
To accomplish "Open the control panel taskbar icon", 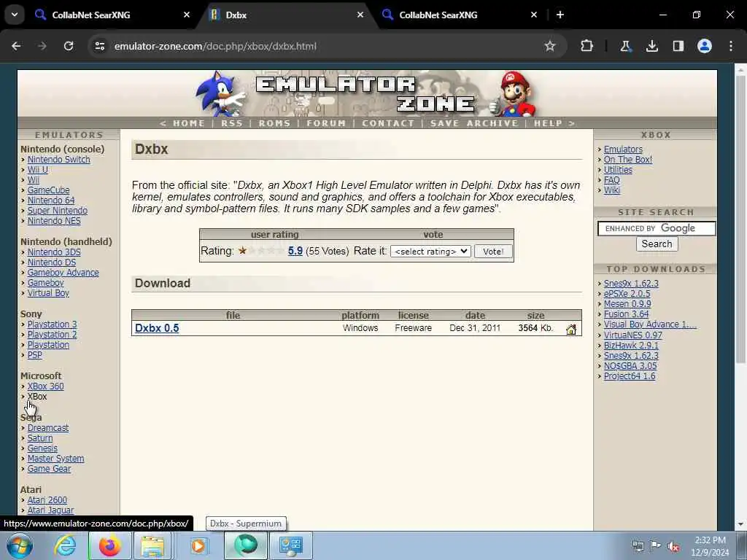I will [291, 545].
